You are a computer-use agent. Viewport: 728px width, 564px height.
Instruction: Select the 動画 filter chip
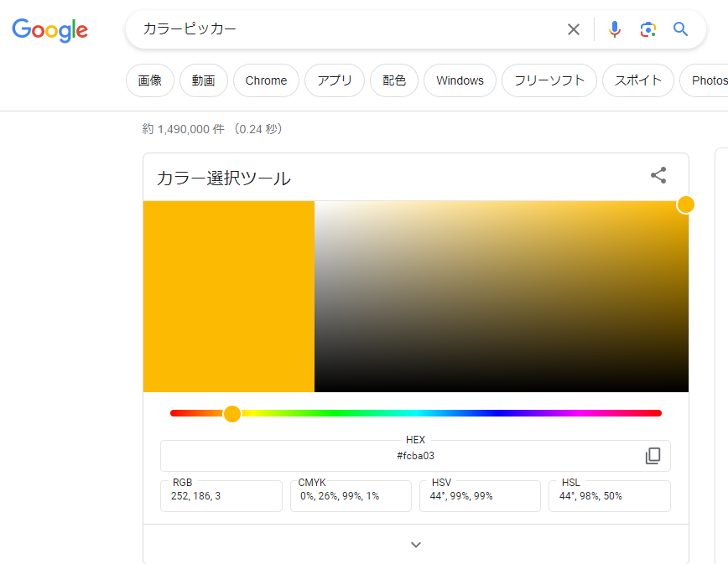pos(203,80)
